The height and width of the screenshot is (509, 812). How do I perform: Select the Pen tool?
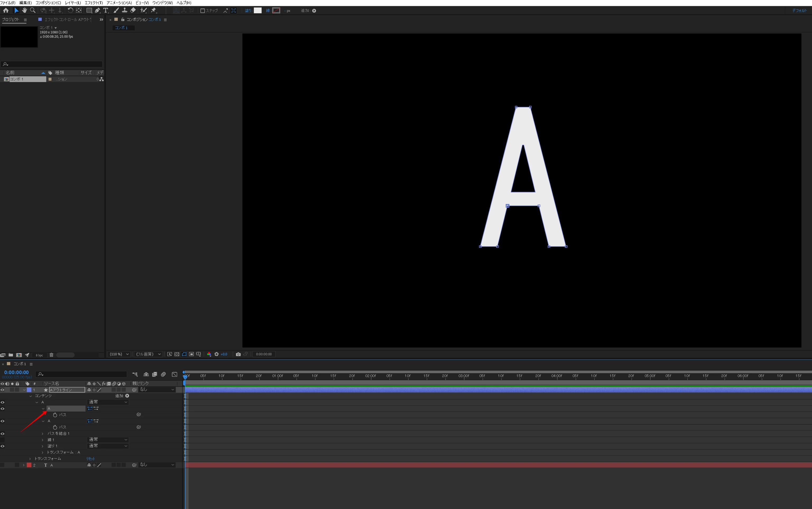[x=97, y=11]
